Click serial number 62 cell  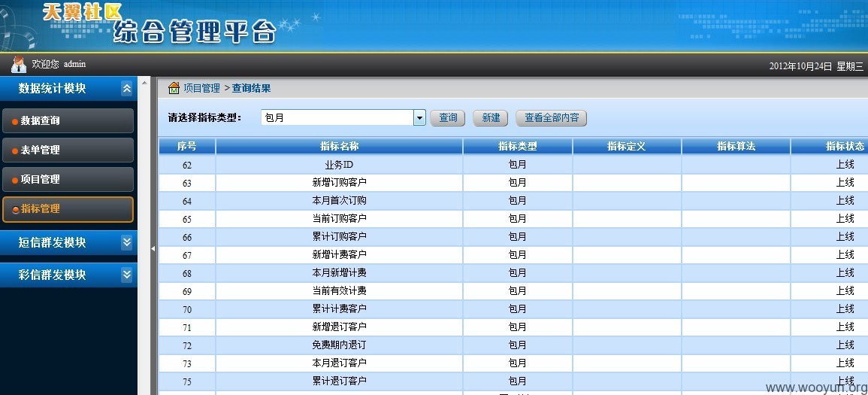tap(187, 165)
